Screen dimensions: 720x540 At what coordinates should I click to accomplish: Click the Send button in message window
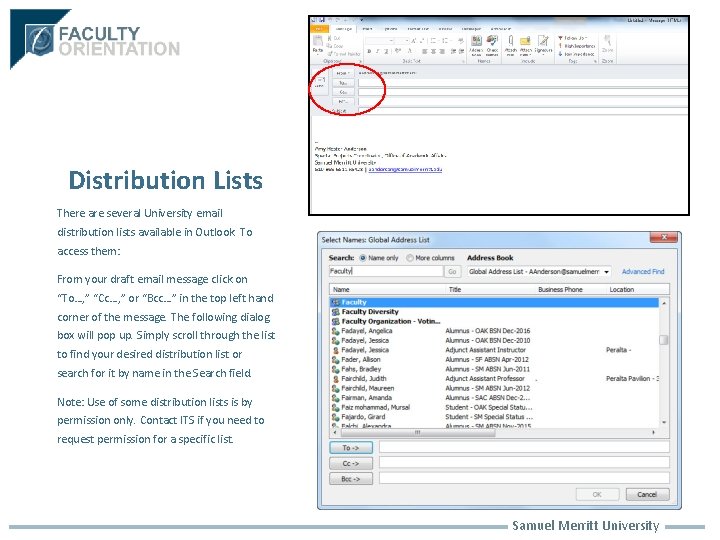[320, 83]
